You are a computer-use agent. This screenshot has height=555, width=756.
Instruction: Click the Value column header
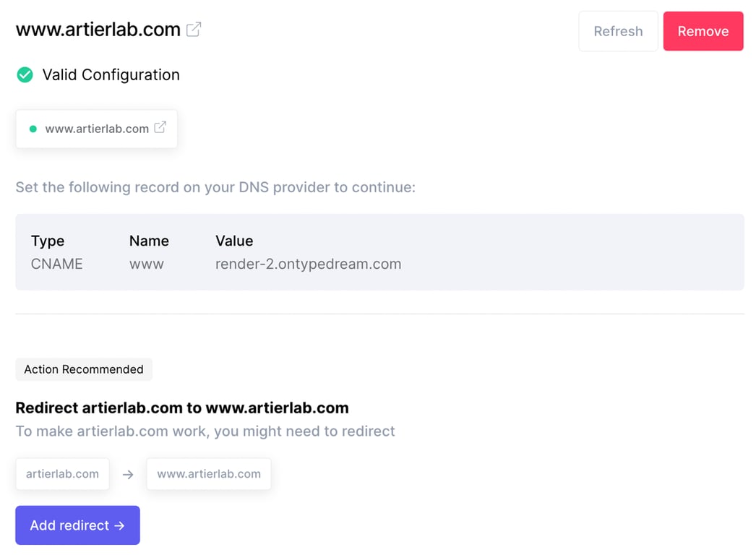pyautogui.click(x=234, y=241)
